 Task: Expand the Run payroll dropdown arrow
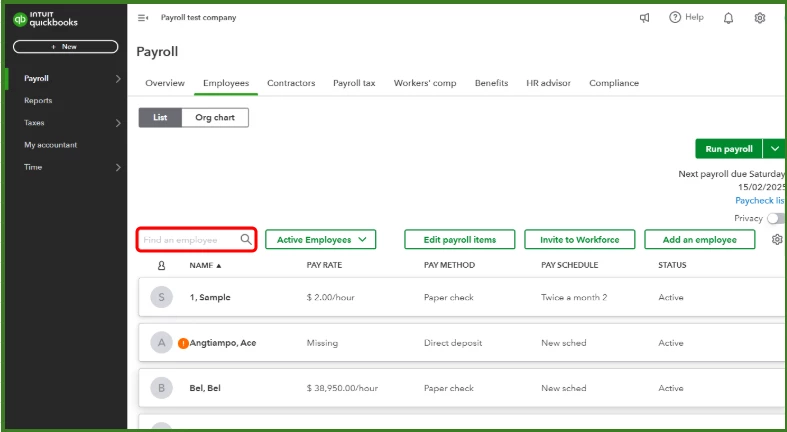pos(775,149)
